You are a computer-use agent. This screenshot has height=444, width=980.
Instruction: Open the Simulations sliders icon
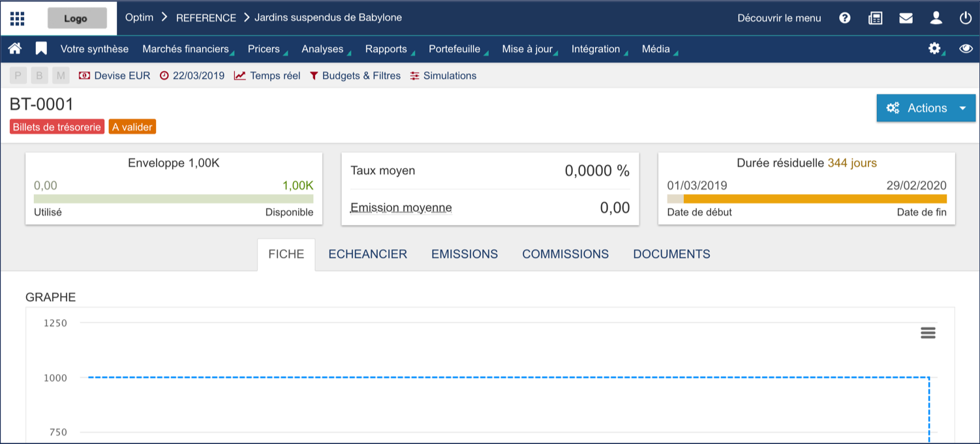click(415, 75)
